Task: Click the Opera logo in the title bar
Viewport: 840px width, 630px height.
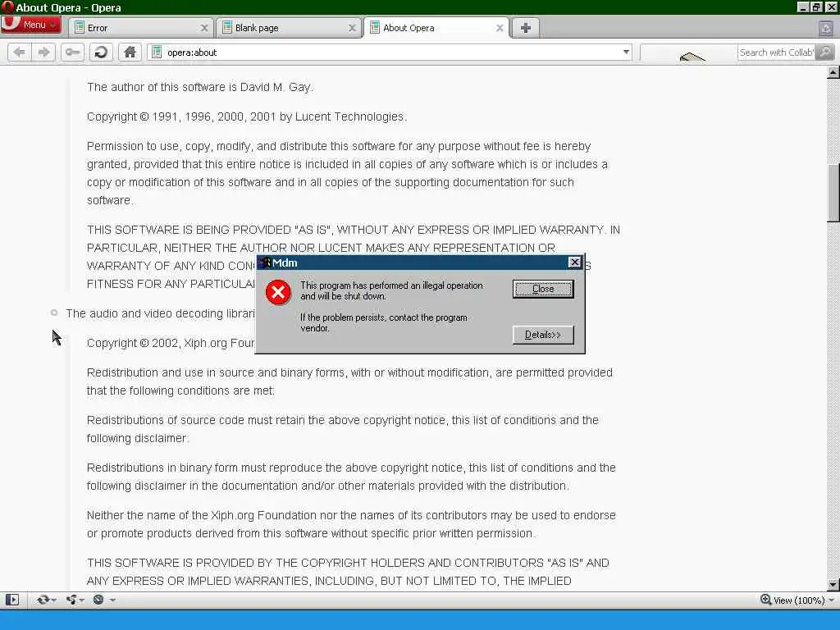Action: 7,7
